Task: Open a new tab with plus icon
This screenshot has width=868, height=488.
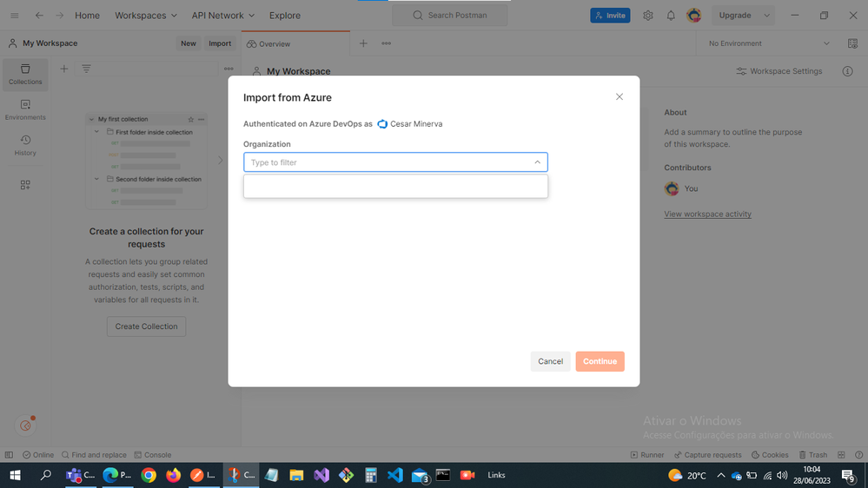Action: (x=363, y=43)
